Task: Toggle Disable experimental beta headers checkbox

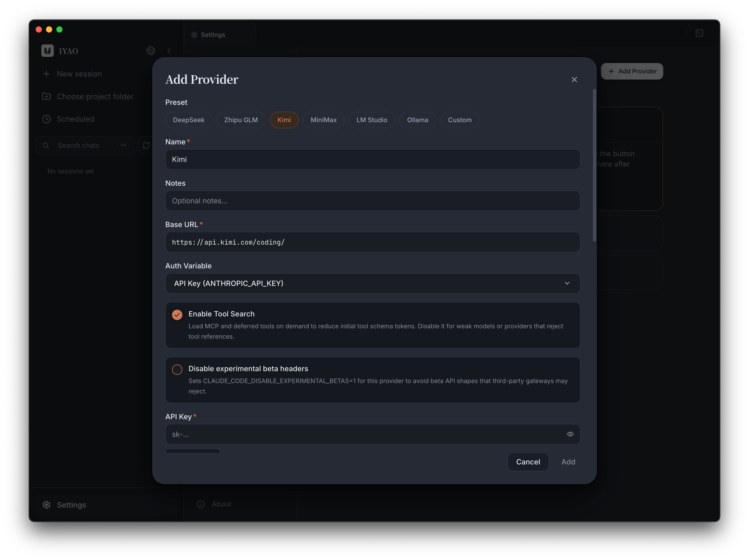Action: click(x=177, y=369)
